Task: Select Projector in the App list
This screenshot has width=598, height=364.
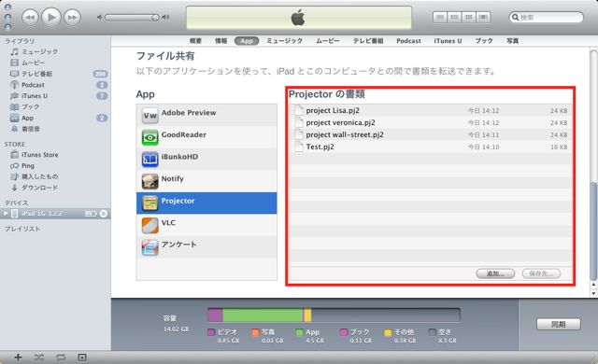Action: point(206,203)
